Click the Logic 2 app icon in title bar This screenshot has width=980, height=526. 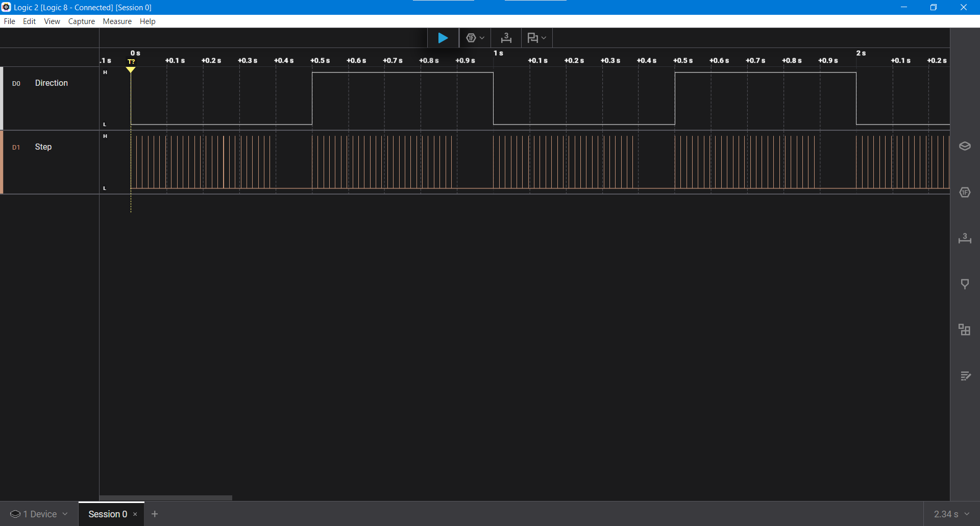pos(6,7)
